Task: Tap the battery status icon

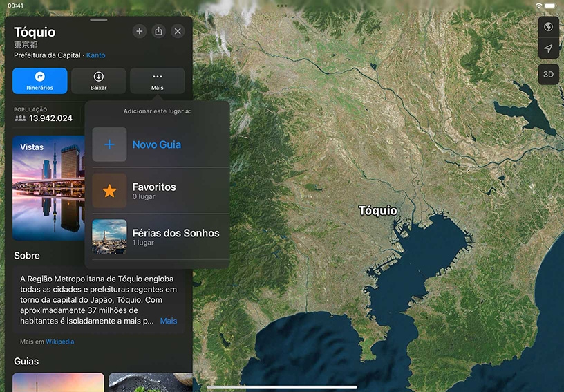Action: (x=550, y=6)
